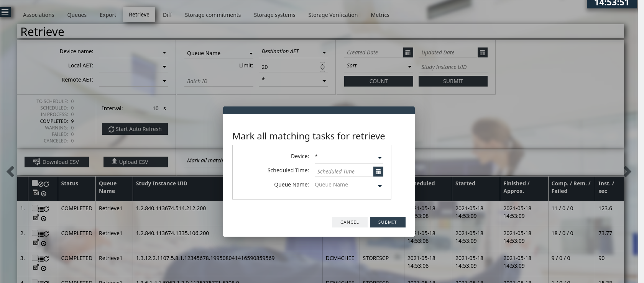Show details list for row 1
Screen dimensions: 644x283
coord(41,209)
